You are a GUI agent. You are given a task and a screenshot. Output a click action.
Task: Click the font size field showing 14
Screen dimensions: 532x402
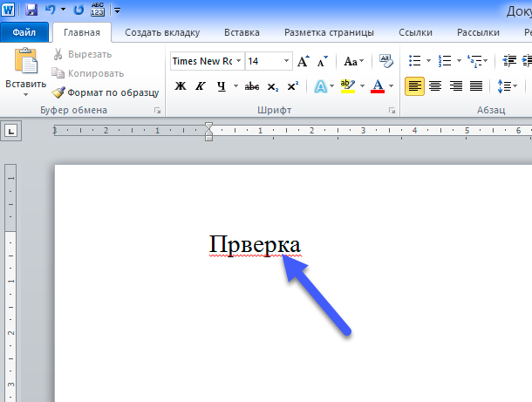[263, 61]
